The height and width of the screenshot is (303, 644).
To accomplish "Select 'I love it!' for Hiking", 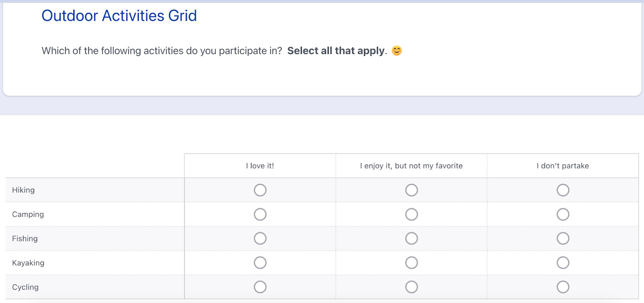I will (x=260, y=190).
